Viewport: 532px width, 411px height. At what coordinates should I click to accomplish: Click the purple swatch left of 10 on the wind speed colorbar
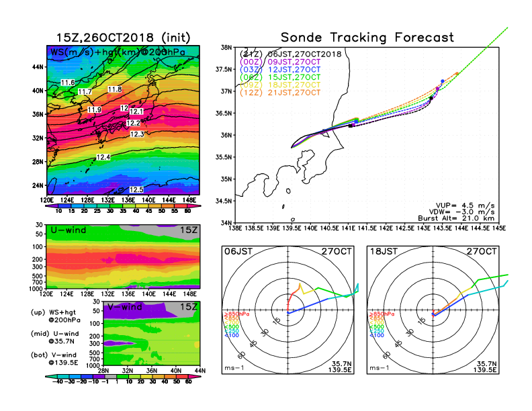[52, 205]
